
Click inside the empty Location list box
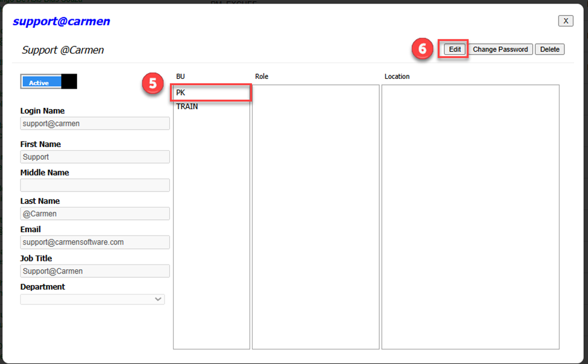click(x=470, y=217)
